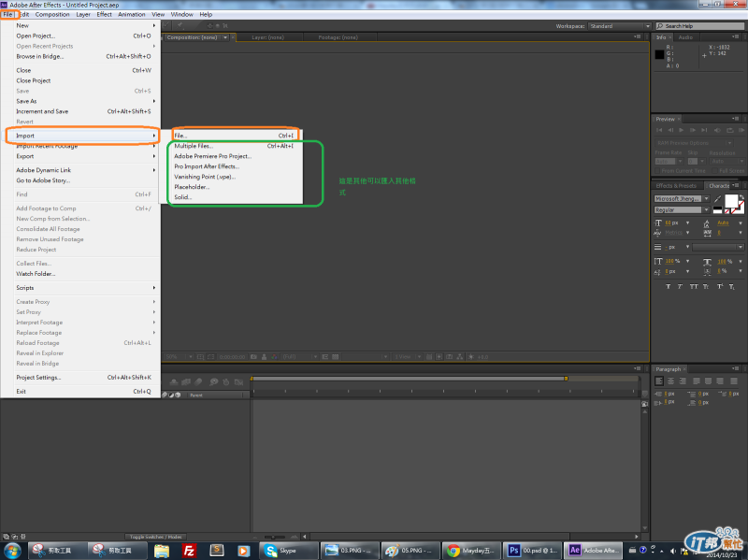Expand the Save As submenu arrow
Image resolution: width=748 pixels, height=560 pixels.
click(x=154, y=101)
